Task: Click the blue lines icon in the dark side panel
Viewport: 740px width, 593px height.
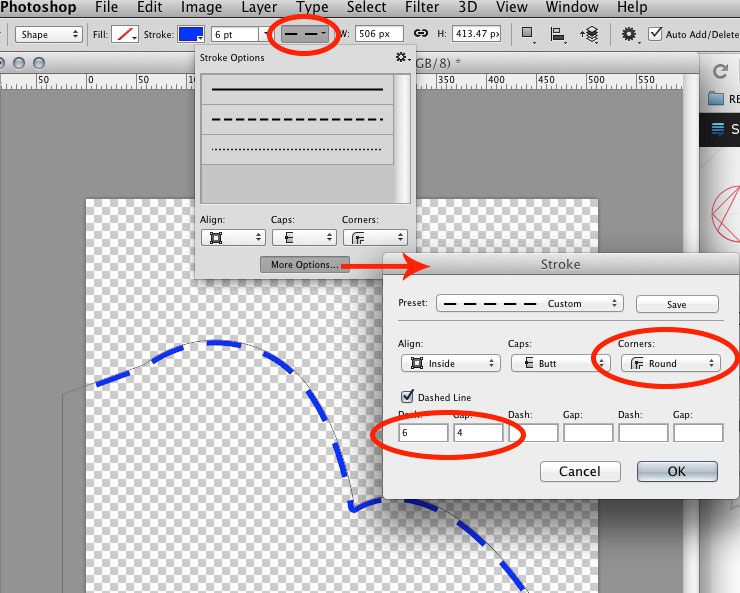Action: (x=718, y=128)
